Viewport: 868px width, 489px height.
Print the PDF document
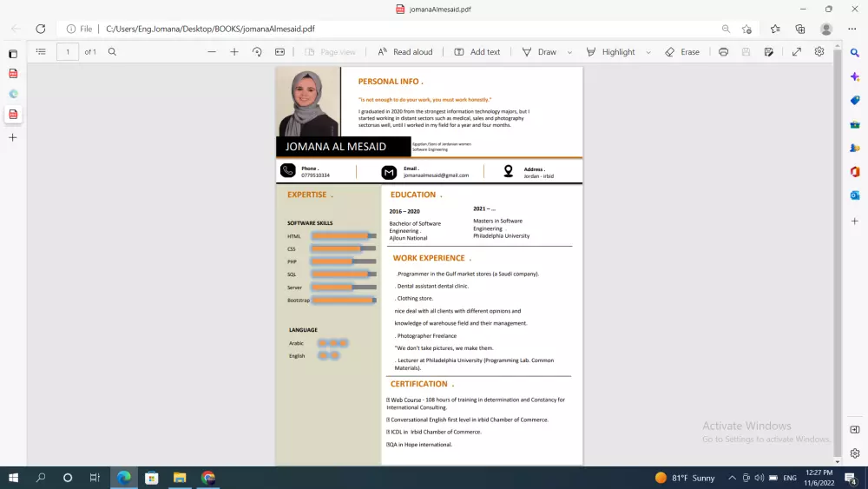[x=724, y=51]
